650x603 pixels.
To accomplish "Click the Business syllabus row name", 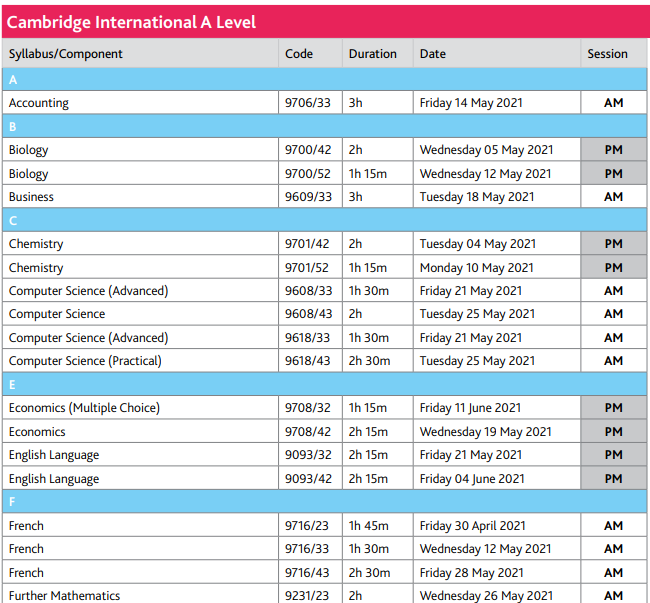I will click(x=32, y=197).
